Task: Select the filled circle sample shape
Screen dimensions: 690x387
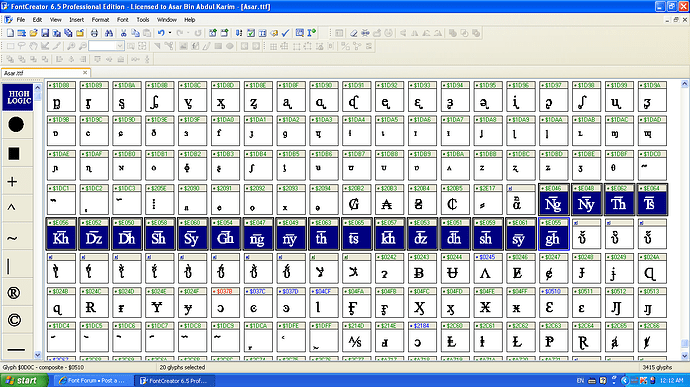Action: coord(16,125)
